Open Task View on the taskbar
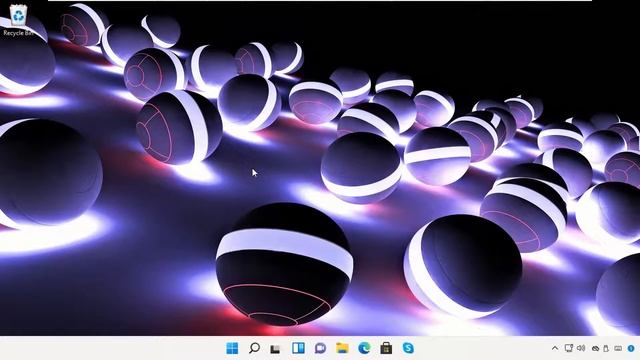 [276, 349]
